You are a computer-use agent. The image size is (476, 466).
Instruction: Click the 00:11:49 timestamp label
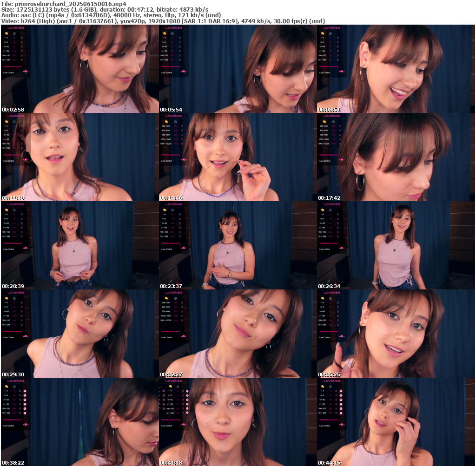(13, 198)
